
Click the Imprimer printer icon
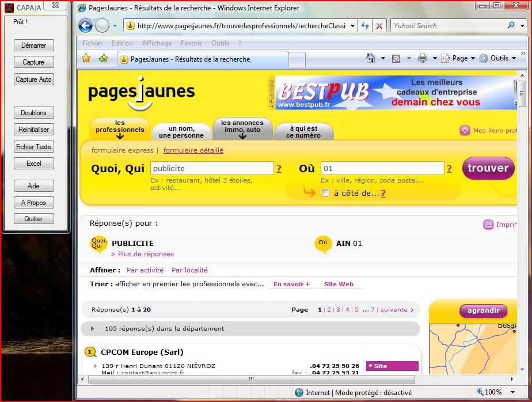[488, 225]
